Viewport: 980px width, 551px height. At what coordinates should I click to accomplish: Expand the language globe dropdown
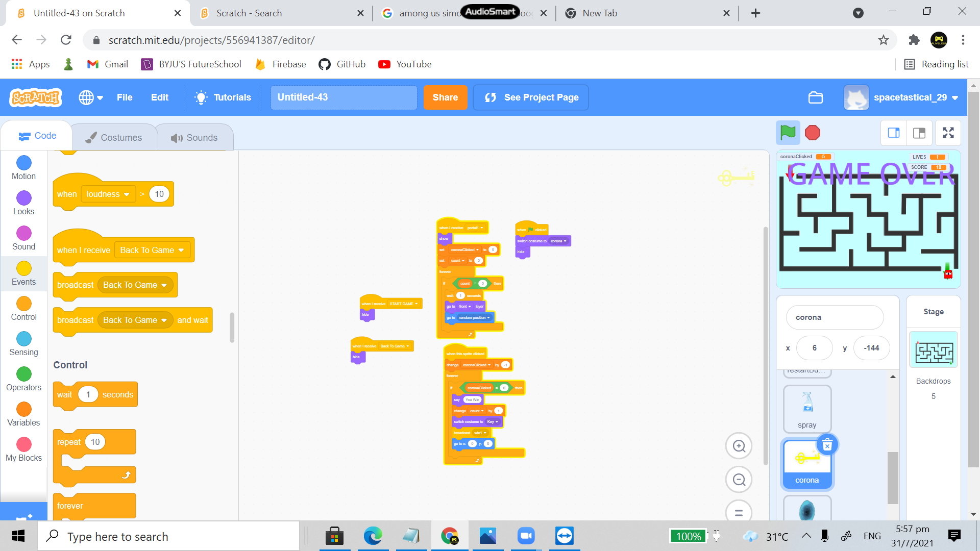(91, 97)
